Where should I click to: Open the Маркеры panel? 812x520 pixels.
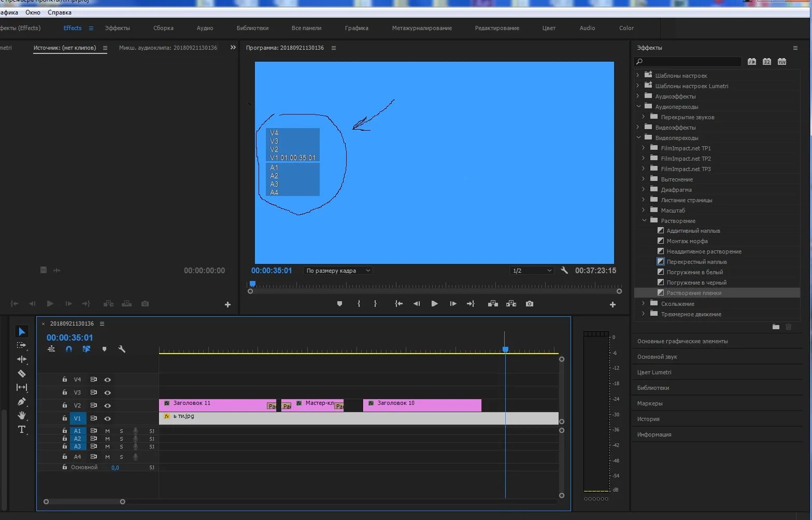[x=650, y=403]
